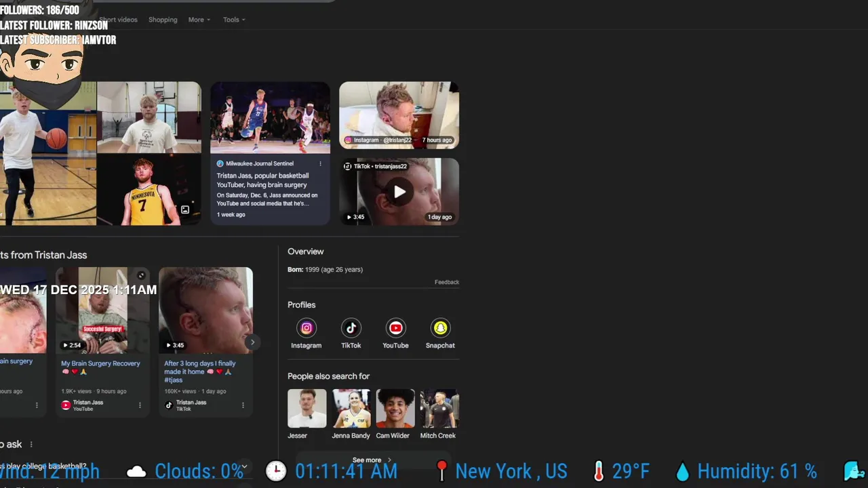
Task: Open After 3 long days TikTok link
Action: tap(200, 371)
